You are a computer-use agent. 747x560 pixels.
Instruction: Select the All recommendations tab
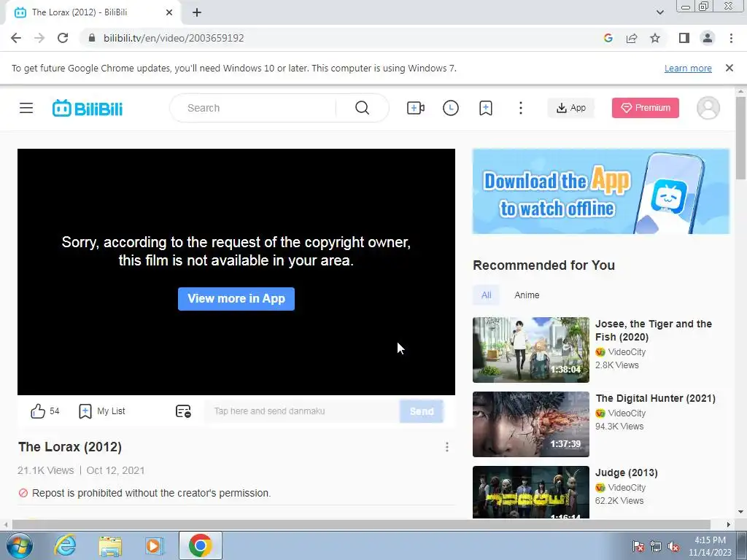tap(486, 295)
